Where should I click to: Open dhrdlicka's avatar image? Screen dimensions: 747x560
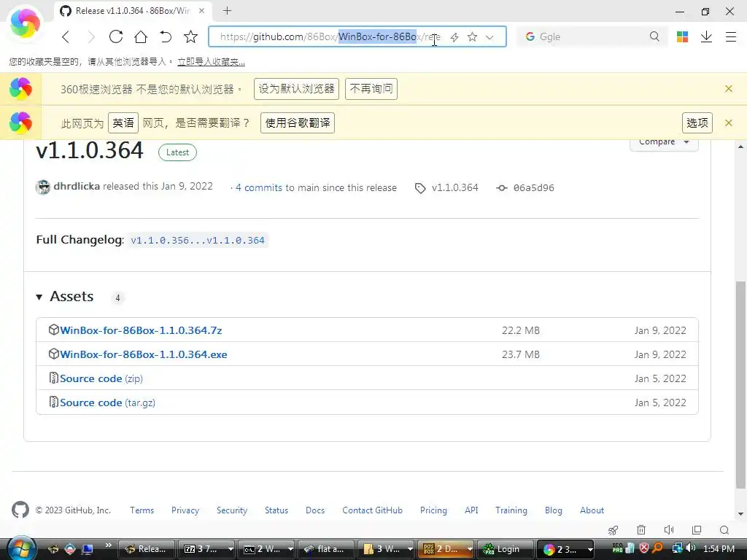(x=43, y=187)
